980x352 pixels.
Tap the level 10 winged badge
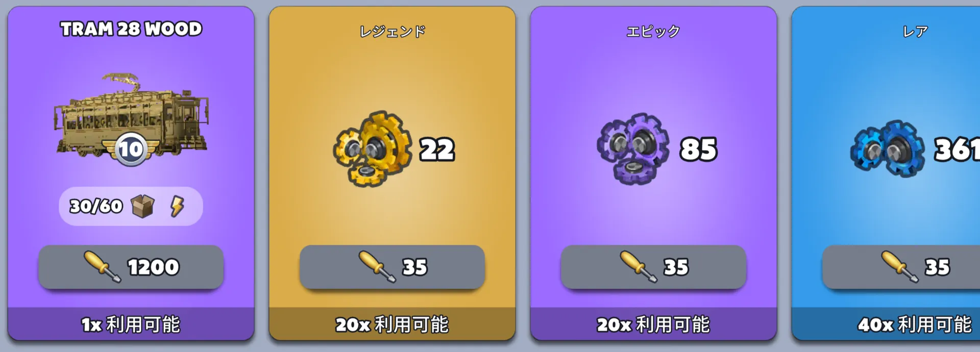(x=131, y=149)
